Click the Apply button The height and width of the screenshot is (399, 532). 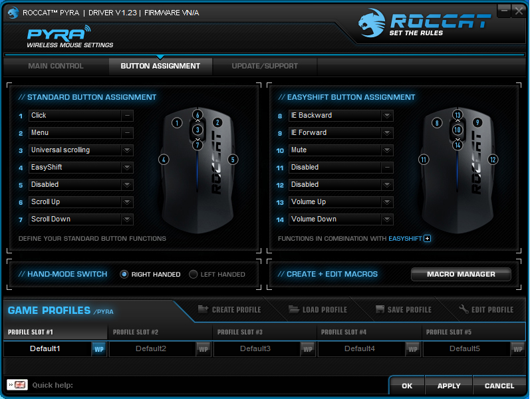[448, 386]
